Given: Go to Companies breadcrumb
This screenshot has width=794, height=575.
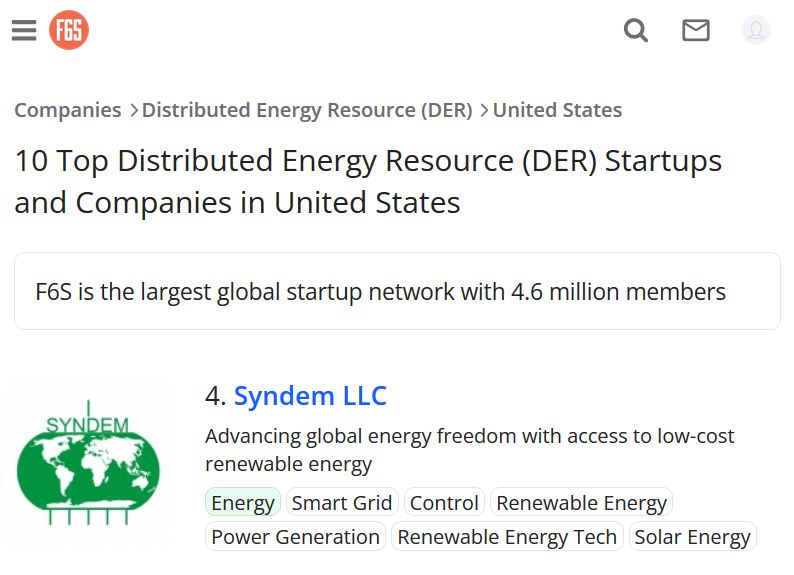Looking at the screenshot, I should tap(68, 110).
